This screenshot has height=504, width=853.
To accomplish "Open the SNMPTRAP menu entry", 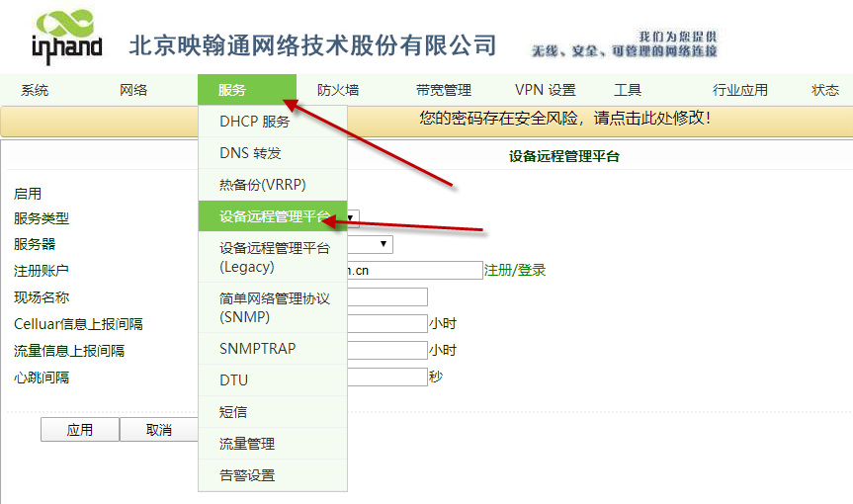I will pyautogui.click(x=257, y=349).
